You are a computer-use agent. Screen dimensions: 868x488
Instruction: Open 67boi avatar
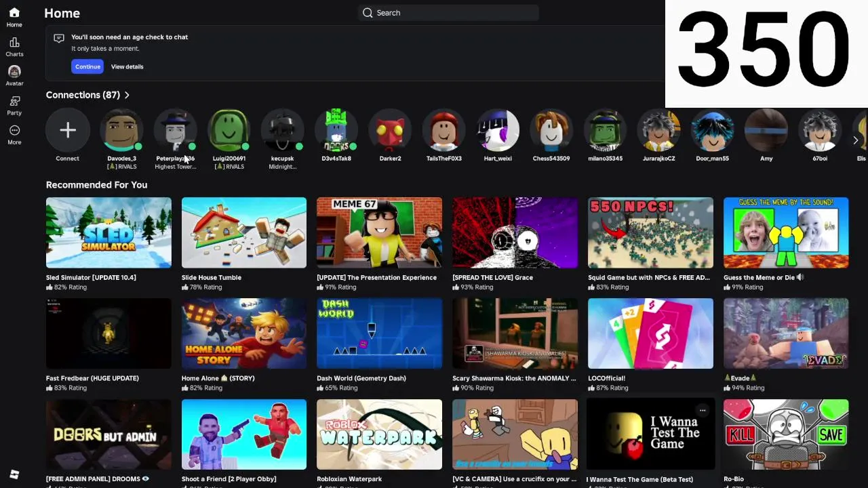pos(820,130)
